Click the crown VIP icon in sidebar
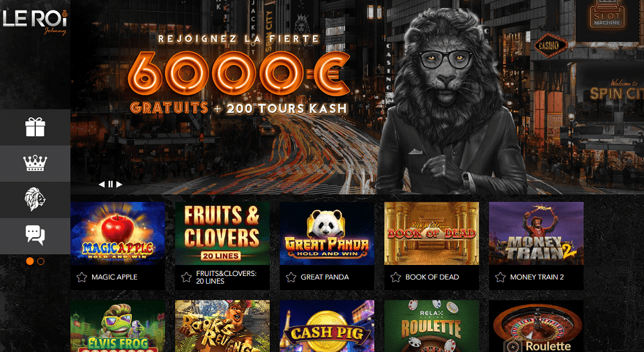Screen dimensions: 644x352 tap(35, 163)
